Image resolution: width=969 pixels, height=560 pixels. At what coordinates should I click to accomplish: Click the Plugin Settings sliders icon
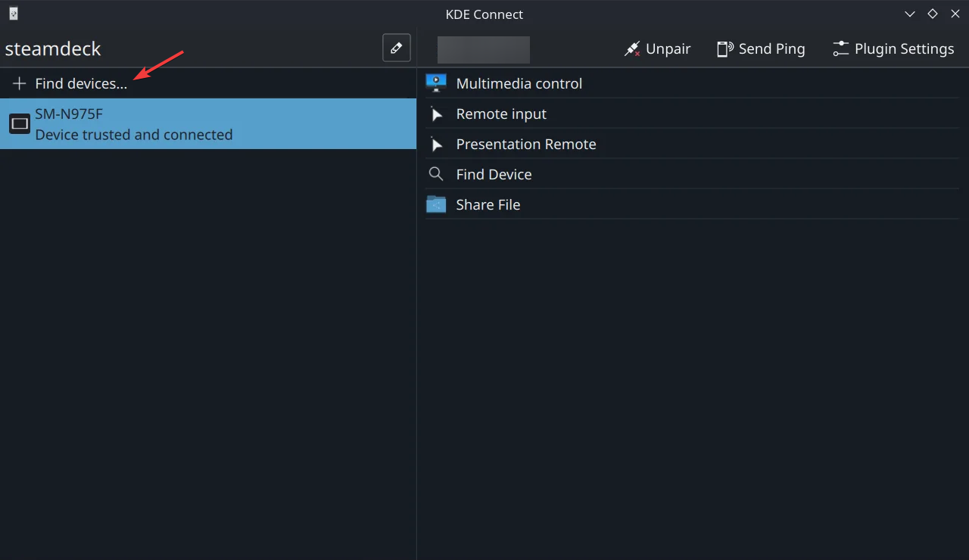[840, 49]
